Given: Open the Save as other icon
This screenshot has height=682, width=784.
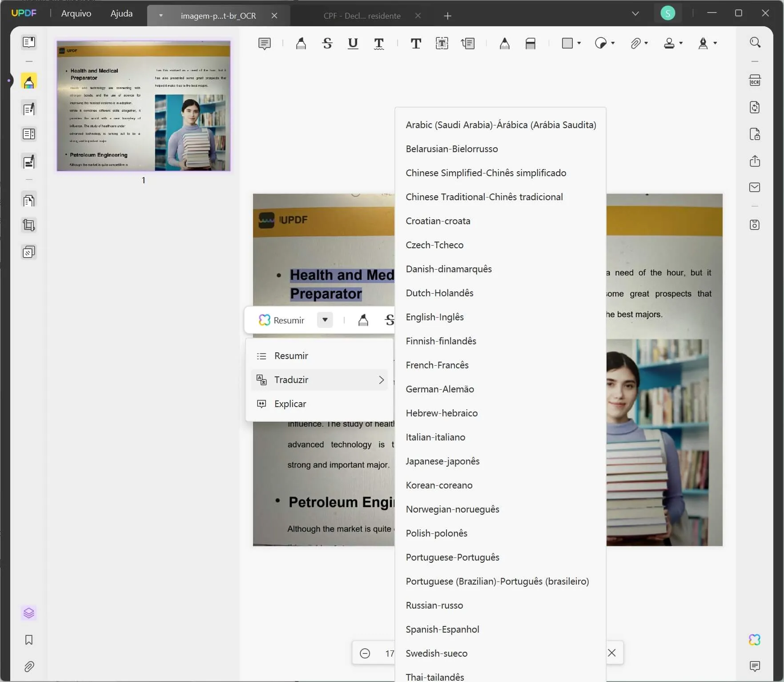Looking at the screenshot, I should 755,225.
